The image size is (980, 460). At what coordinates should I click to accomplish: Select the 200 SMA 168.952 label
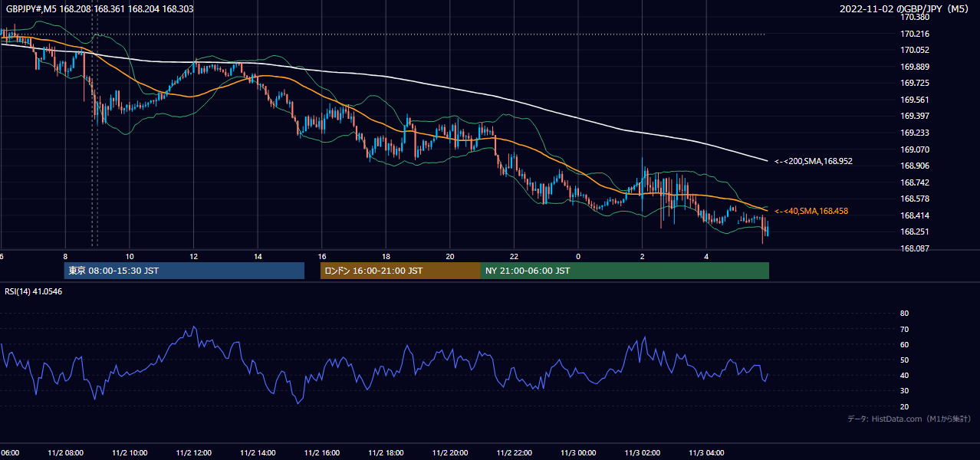[x=814, y=162]
